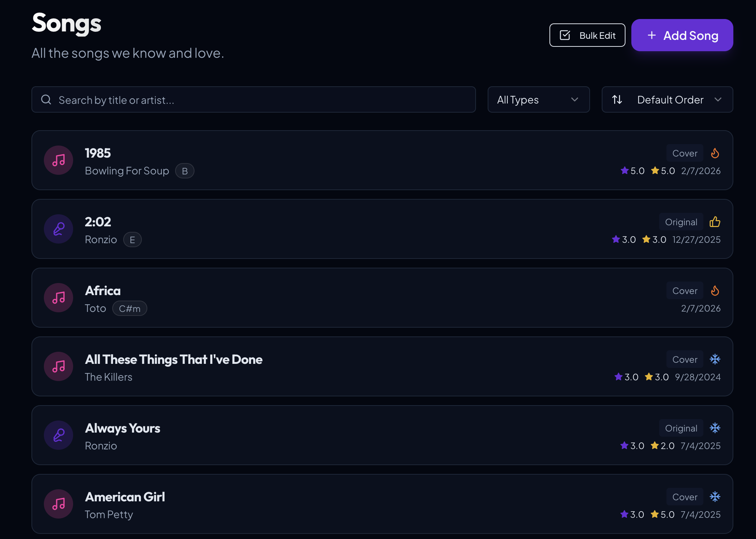Select the microphone icon on 2:02

[x=58, y=229]
